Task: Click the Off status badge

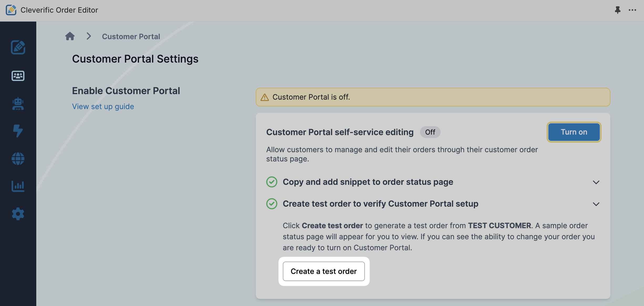Action: click(x=430, y=132)
